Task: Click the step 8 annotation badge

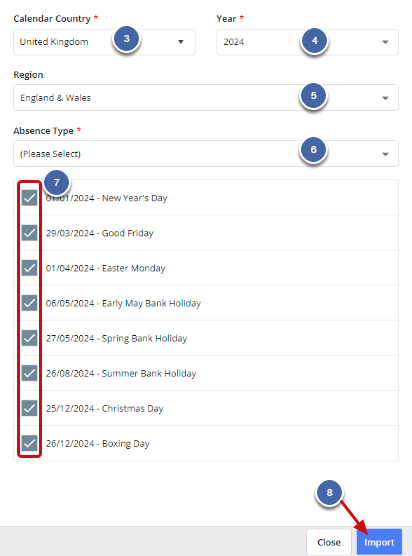Action: click(329, 493)
